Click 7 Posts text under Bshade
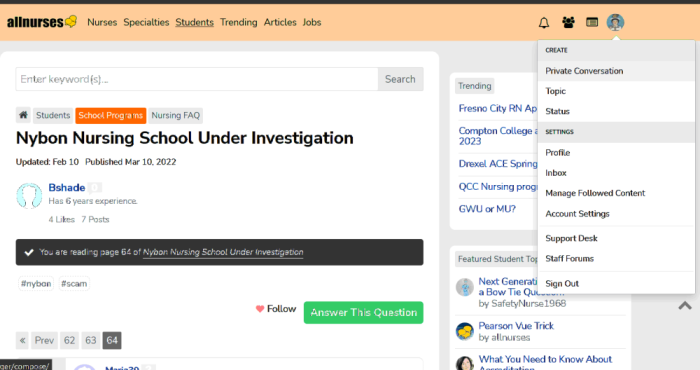The width and height of the screenshot is (700, 370). 95,220
